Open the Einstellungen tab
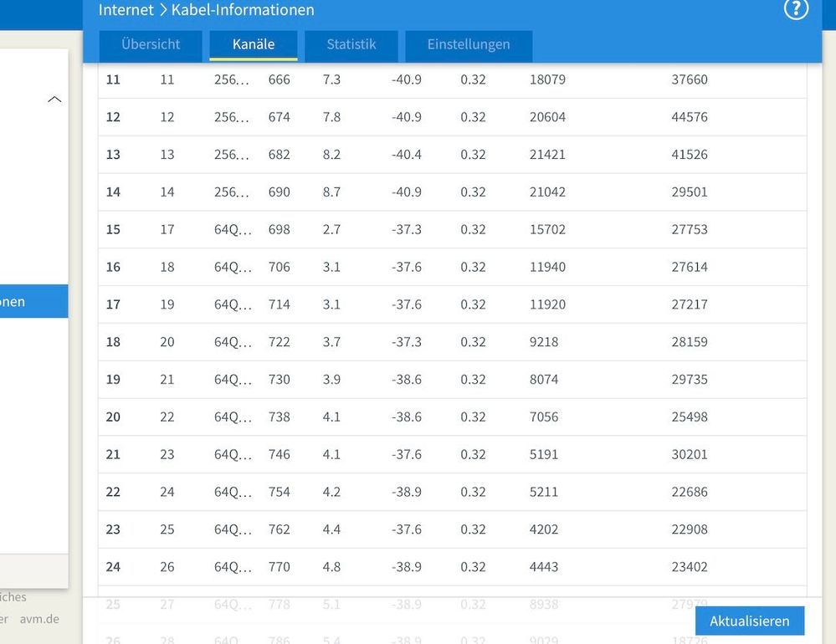Screen dimensions: 836x644 pyautogui.click(x=469, y=44)
